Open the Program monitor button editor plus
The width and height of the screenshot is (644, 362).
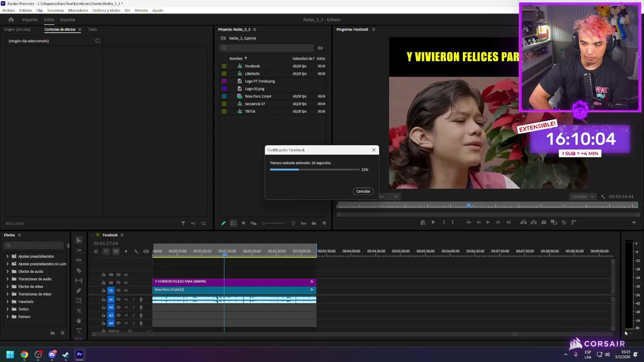pos(634,222)
